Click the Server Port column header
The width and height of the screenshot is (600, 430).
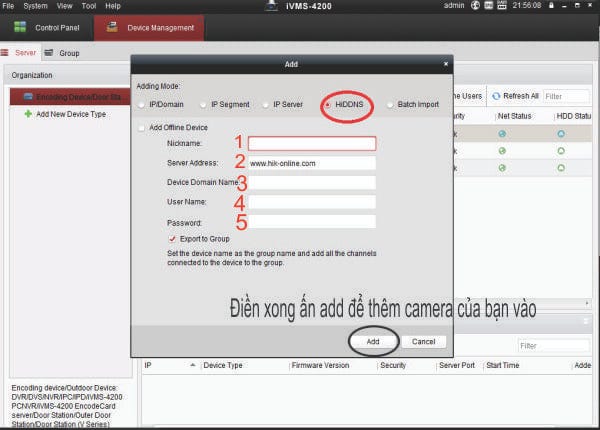pos(457,365)
